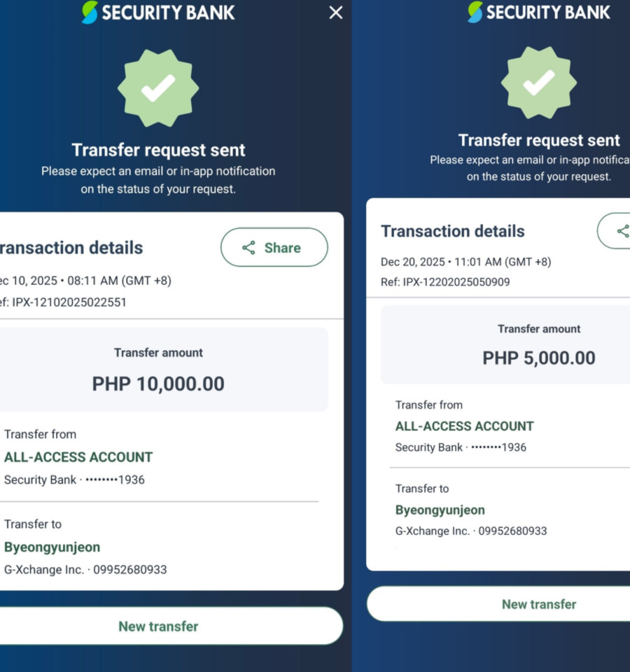630x672 pixels.
Task: Select reference number IPX-12102025022551
Action: [x=69, y=302]
